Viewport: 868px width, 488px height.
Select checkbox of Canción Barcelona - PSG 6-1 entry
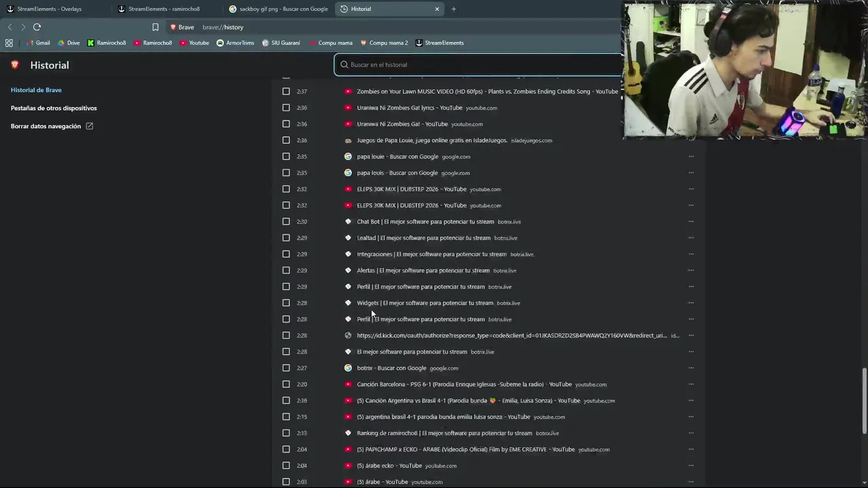pos(285,384)
